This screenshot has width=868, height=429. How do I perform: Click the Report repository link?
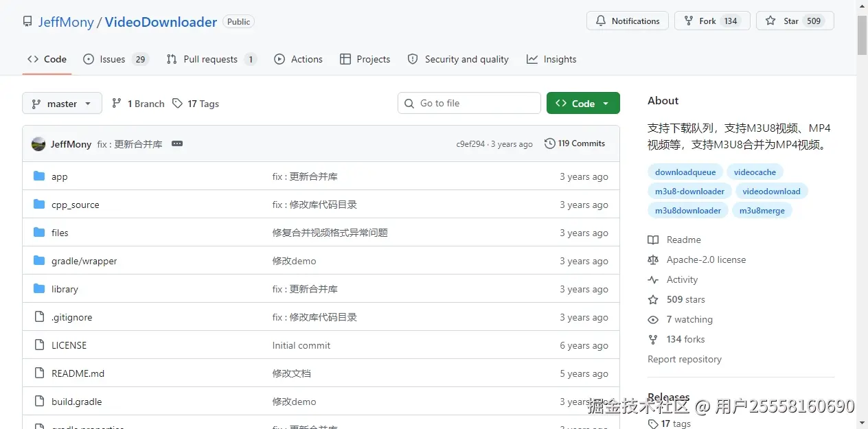click(685, 359)
